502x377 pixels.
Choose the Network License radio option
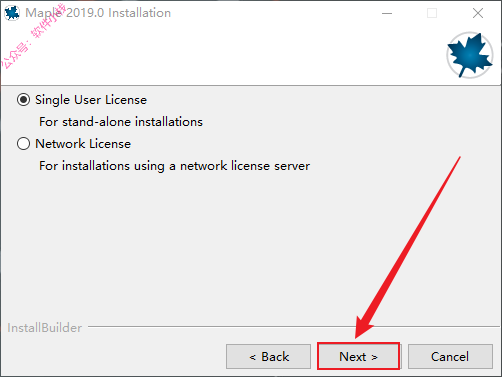(x=23, y=144)
